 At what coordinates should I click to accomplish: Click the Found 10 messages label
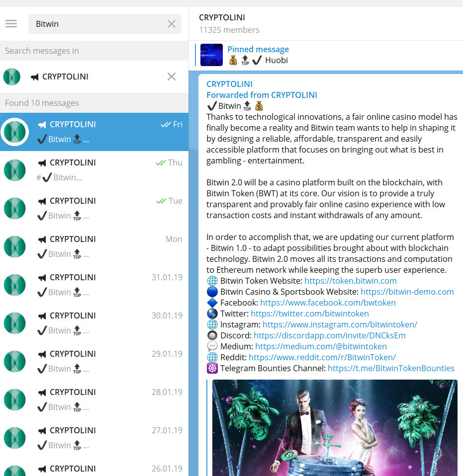pyautogui.click(x=42, y=103)
